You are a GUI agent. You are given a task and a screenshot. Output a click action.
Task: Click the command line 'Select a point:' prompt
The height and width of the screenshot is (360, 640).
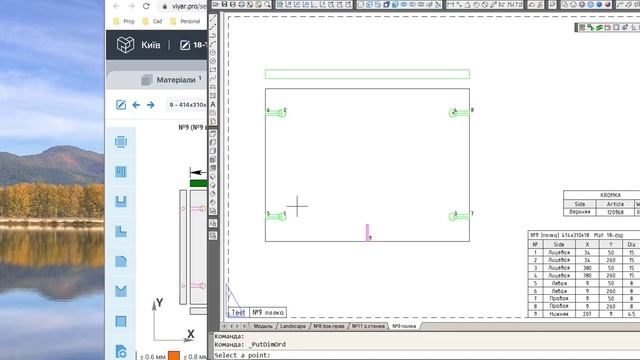[x=242, y=355]
